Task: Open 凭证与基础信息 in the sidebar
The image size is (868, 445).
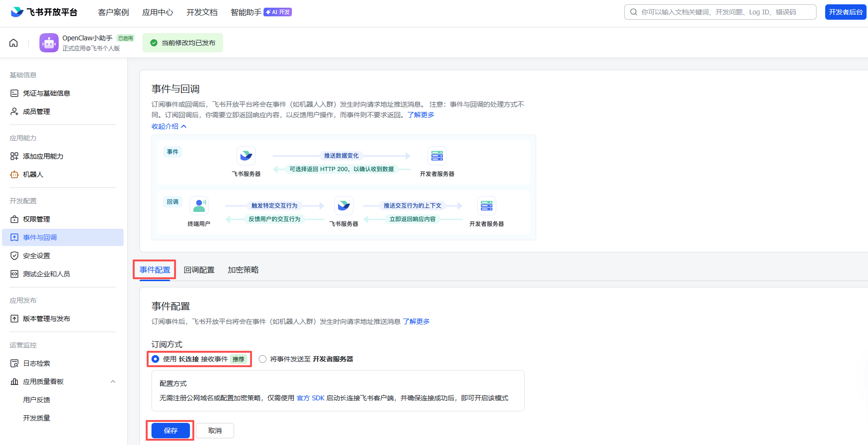Action: pyautogui.click(x=46, y=93)
